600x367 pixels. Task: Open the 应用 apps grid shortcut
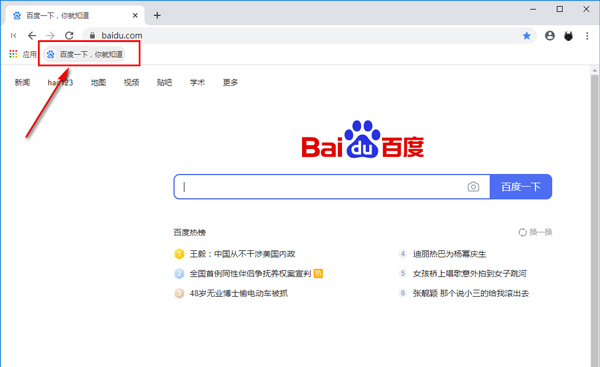coord(23,54)
